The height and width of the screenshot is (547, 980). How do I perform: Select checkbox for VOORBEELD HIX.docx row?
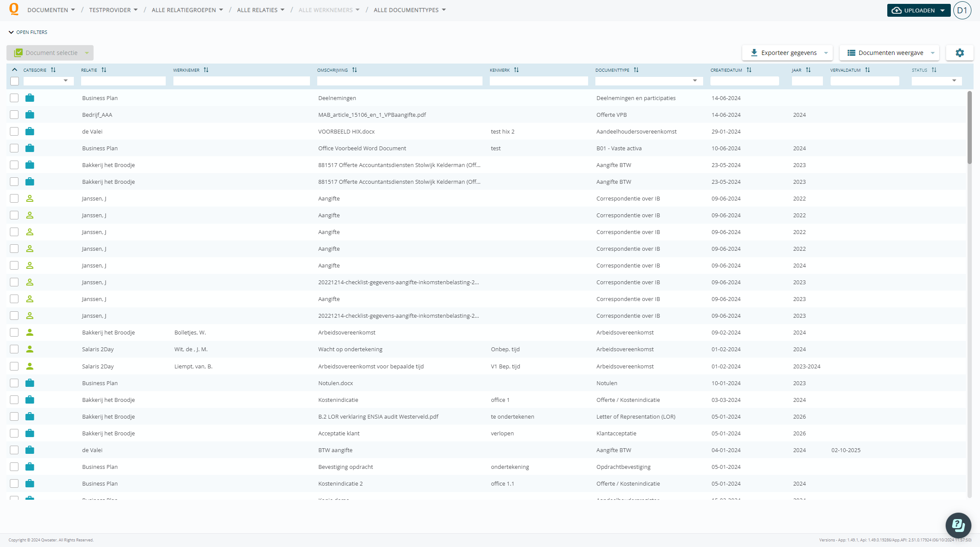15,131
